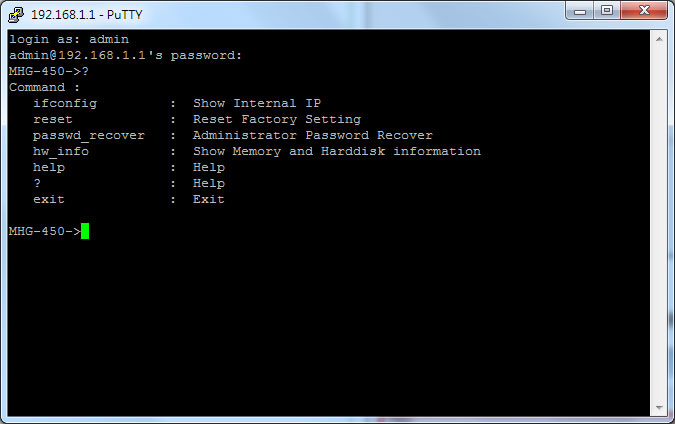Click the 'help' command in list
Image resolution: width=675 pixels, height=424 pixels.
point(49,167)
